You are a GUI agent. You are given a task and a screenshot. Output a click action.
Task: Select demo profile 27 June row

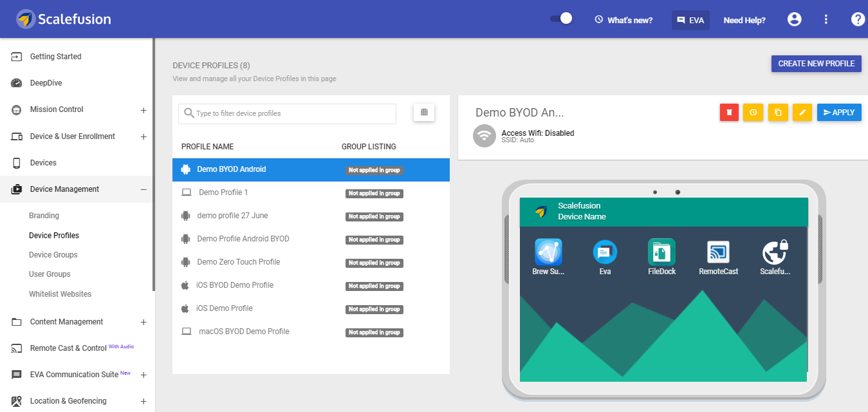pos(311,216)
